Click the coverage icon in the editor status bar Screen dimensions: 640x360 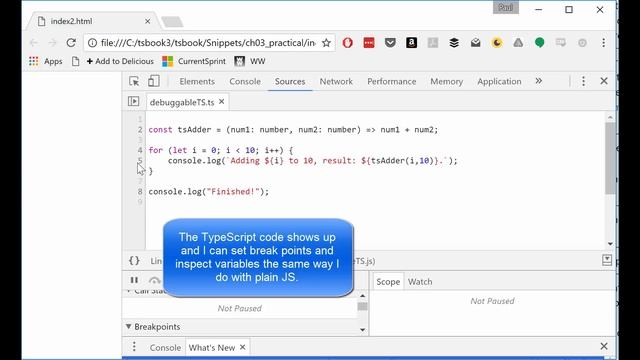pyautogui.click(x=607, y=260)
